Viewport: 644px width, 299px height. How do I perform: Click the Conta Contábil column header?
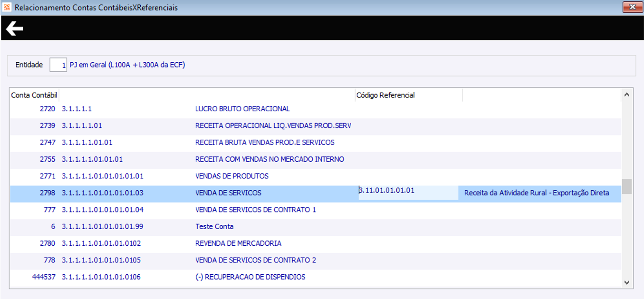tap(34, 95)
